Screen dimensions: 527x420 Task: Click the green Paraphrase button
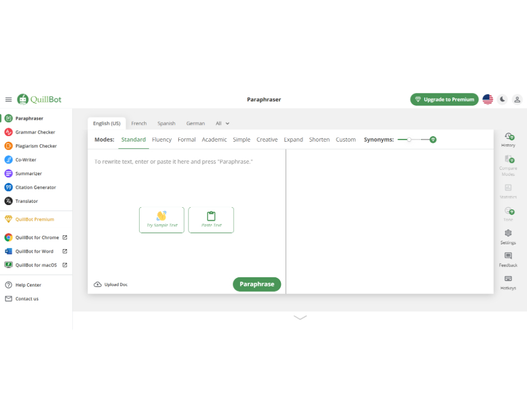257,284
